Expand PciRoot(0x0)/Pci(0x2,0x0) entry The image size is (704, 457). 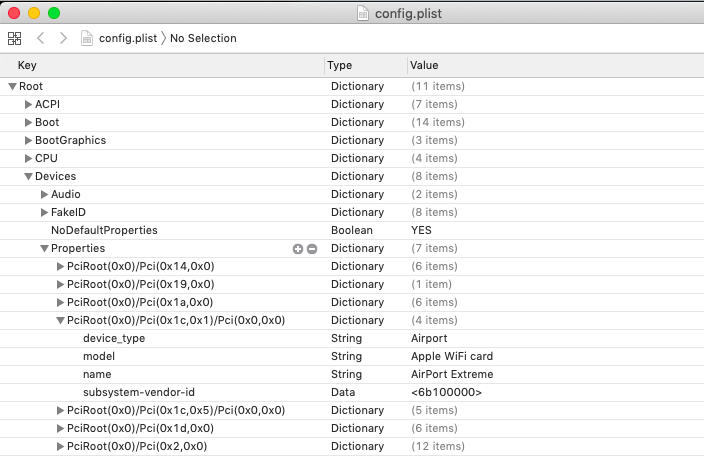pyautogui.click(x=60, y=446)
